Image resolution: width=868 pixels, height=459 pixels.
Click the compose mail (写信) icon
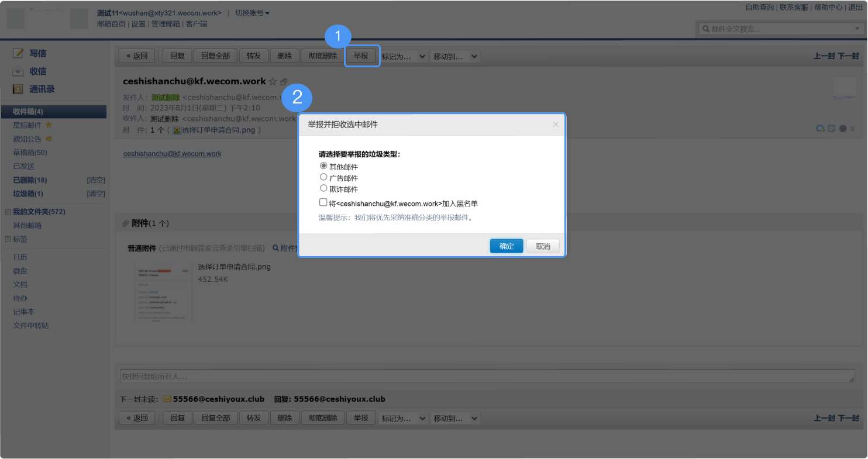point(18,53)
